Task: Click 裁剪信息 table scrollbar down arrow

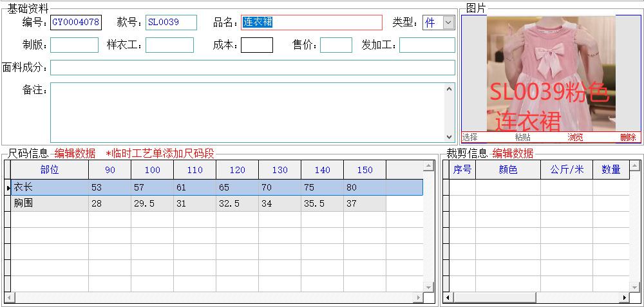Action: pos(634,287)
